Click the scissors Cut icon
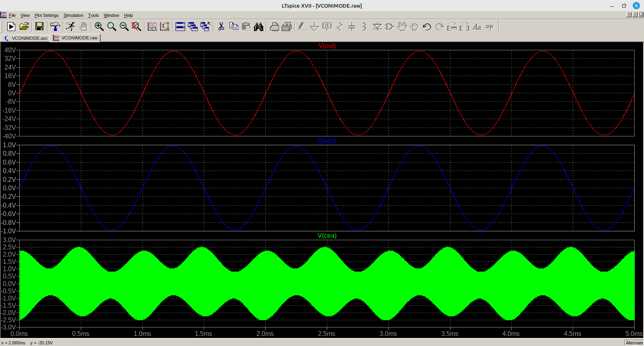Viewport: 644px width, 346px height. pyautogui.click(x=221, y=27)
